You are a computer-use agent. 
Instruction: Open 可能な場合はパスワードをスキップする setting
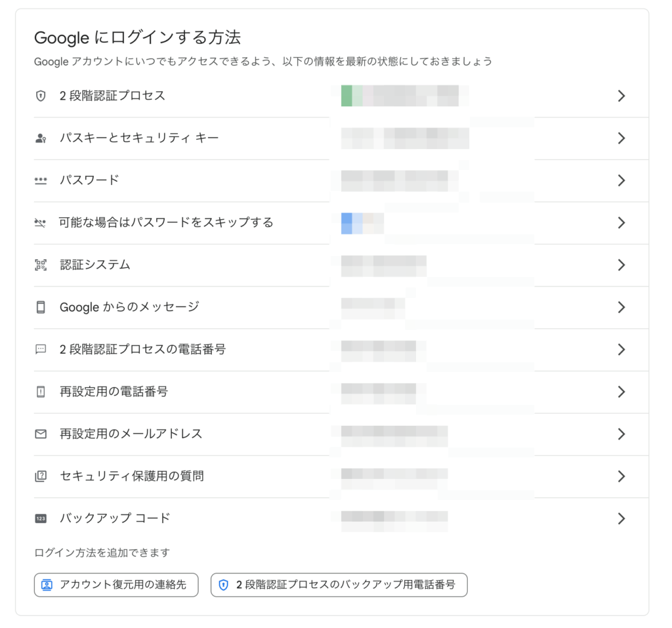(x=166, y=223)
